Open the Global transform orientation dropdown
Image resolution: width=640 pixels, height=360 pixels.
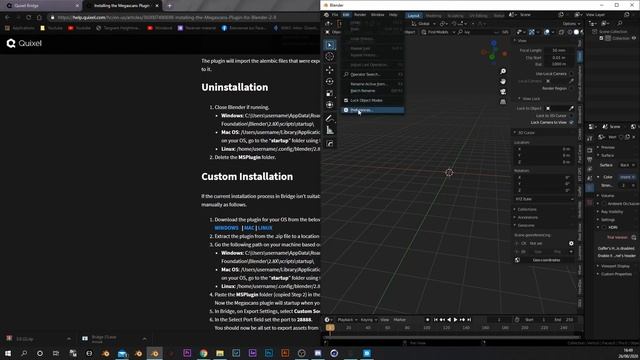pos(424,23)
